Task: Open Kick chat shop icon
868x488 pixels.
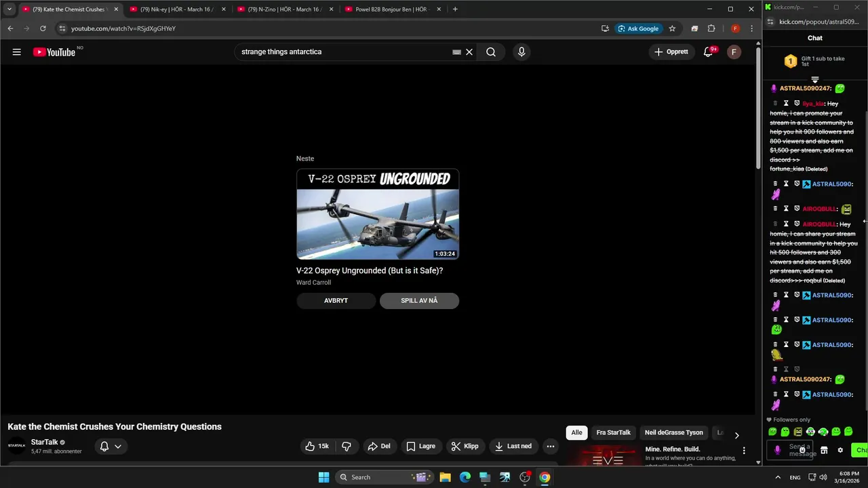Action: (x=824, y=450)
